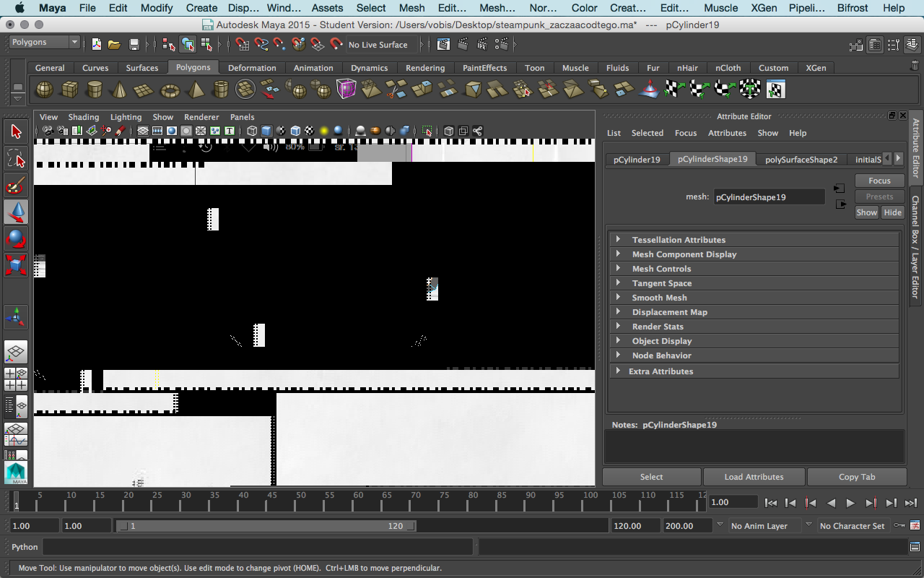Image resolution: width=924 pixels, height=578 pixels.
Task: Activate the Lasso Select tool
Action: (16, 158)
